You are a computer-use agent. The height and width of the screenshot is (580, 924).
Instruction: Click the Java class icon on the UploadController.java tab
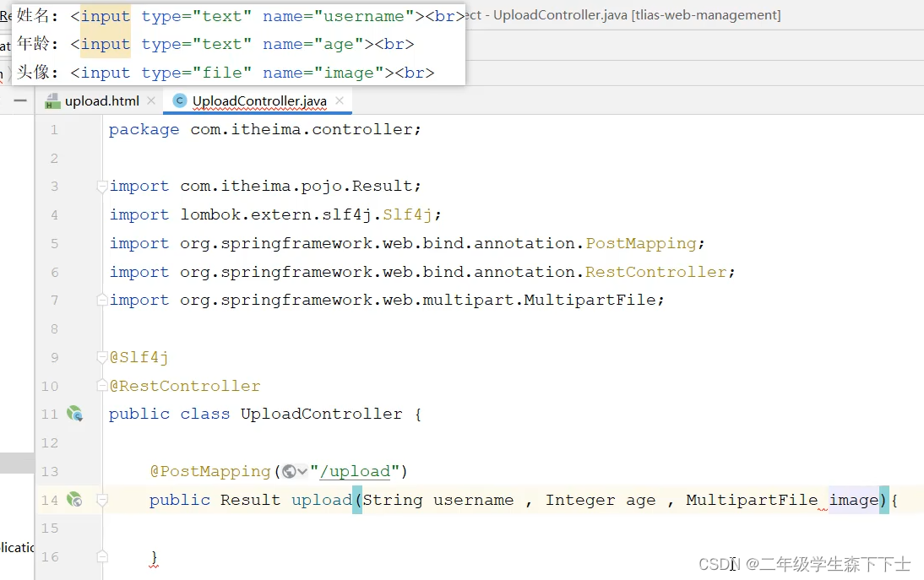[x=179, y=100]
